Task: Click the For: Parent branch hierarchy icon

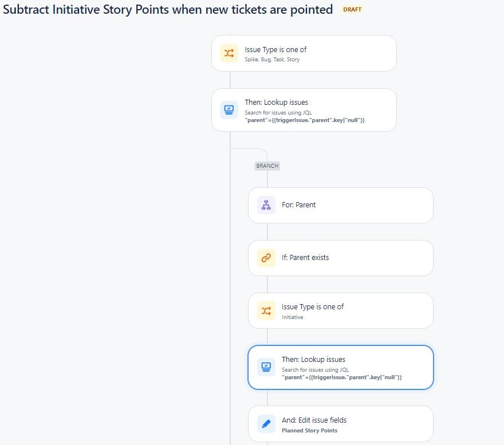Action: pyautogui.click(x=266, y=205)
